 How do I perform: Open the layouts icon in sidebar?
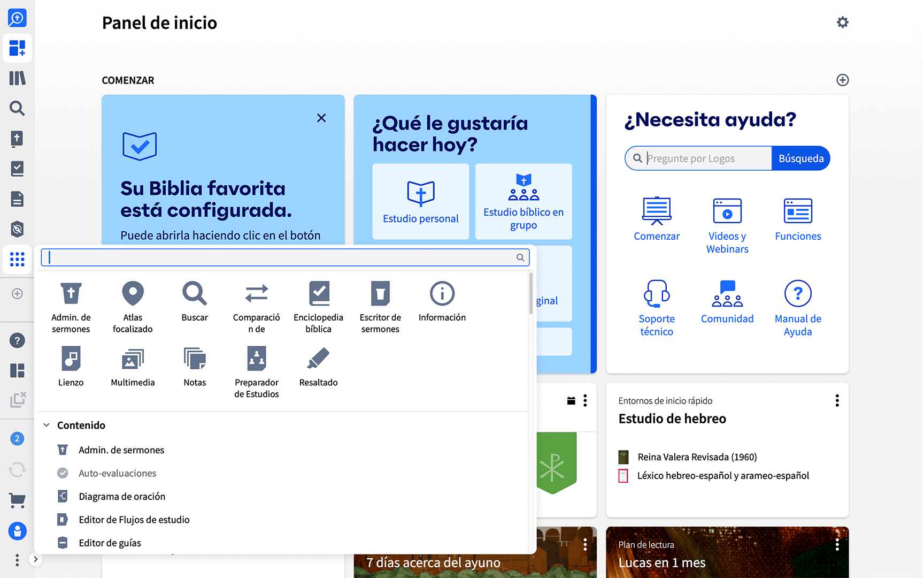click(x=17, y=370)
